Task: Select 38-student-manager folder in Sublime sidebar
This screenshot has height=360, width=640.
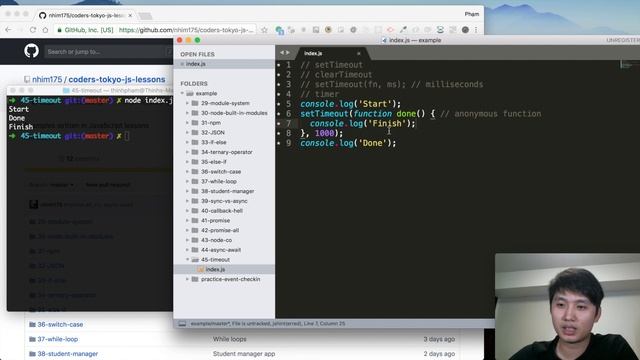Action: (227, 191)
